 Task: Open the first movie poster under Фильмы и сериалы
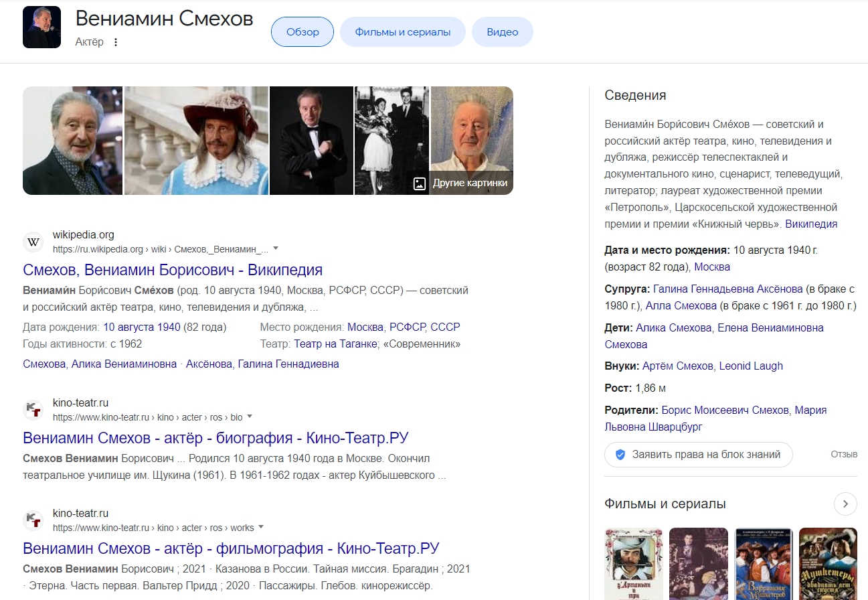tap(633, 564)
